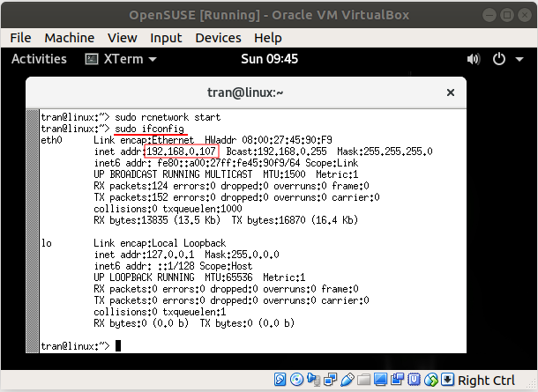Click the Mask:255.255.255.0 value
This screenshot has width=538, height=392.
tap(385, 152)
